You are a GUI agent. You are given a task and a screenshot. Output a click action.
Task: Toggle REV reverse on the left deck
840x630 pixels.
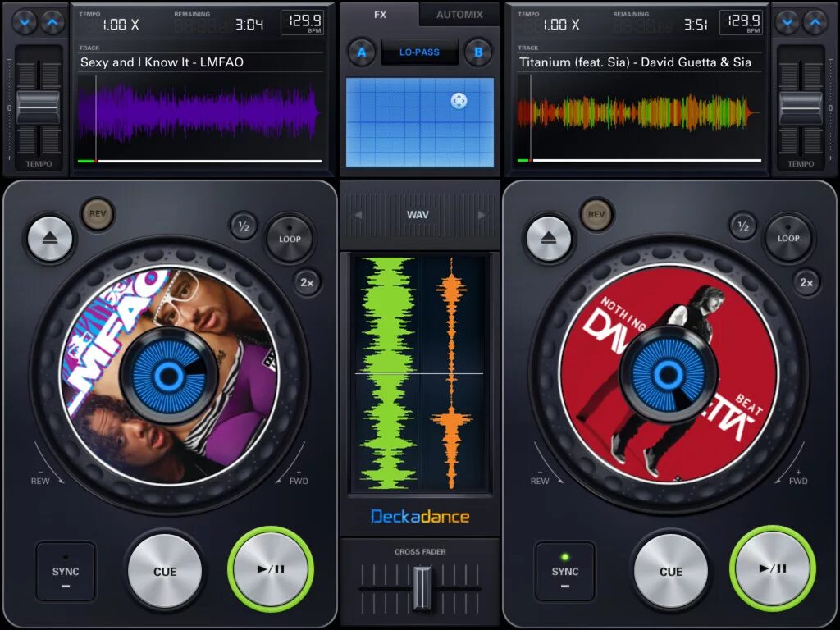97,214
